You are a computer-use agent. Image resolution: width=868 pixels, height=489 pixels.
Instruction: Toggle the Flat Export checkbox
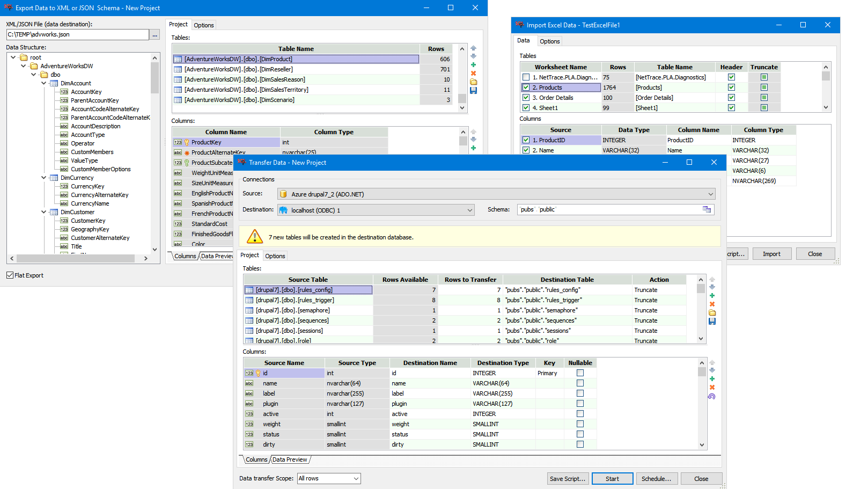click(10, 275)
